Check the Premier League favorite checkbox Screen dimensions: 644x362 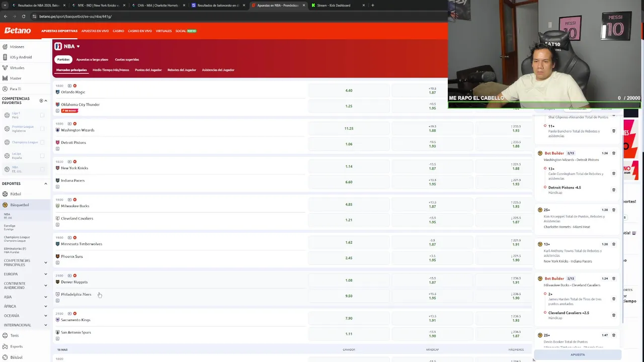tap(42, 129)
